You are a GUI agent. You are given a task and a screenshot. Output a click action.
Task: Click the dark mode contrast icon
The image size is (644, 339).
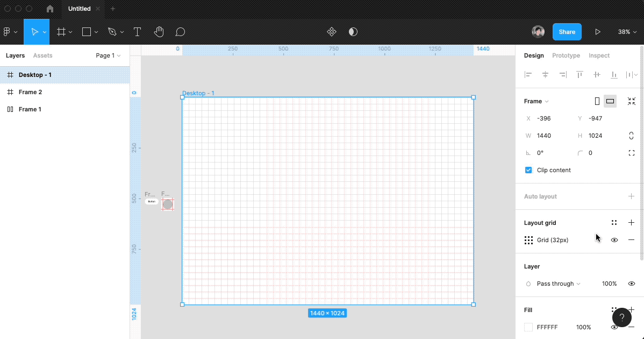[353, 32]
